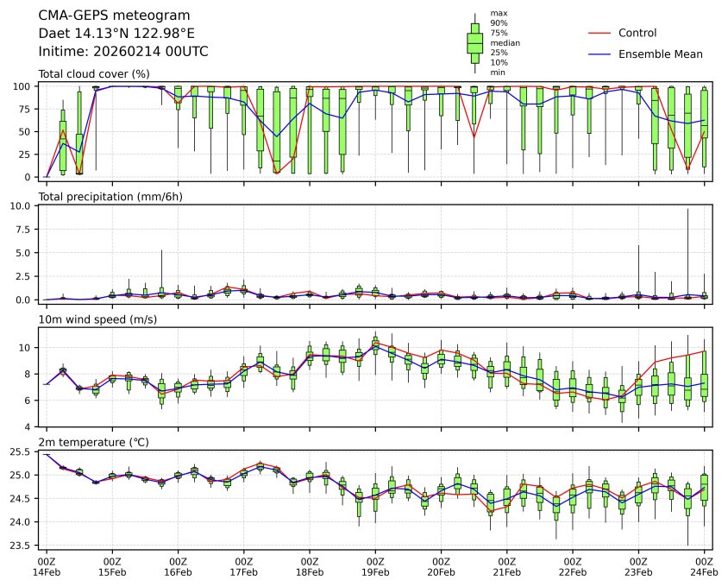
Task: Click the 00Z 14Feb x-axis tick label
Action: tap(47, 566)
